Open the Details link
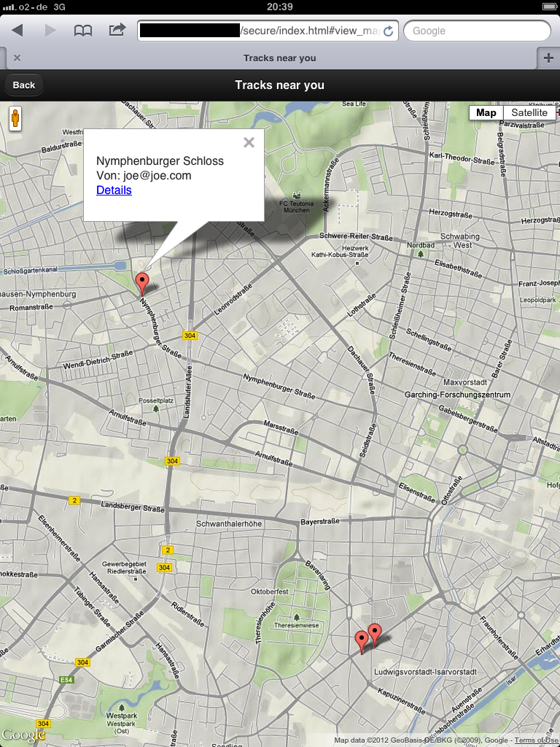The width and height of the screenshot is (560, 747). (x=114, y=190)
